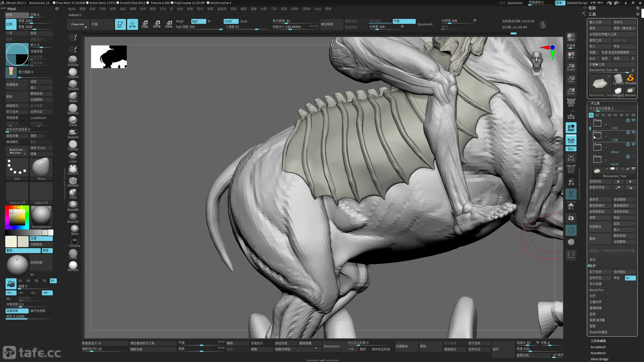
Task: Toggle the Dynamic perspective button
Action: click(571, 103)
